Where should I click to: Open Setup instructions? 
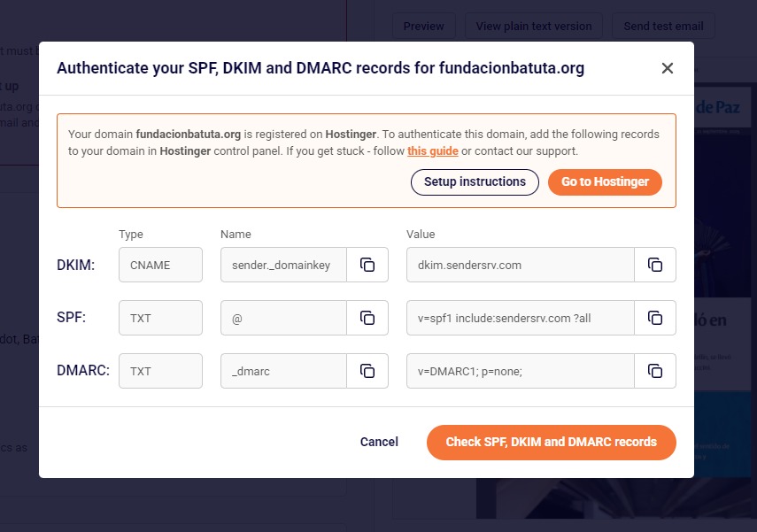(x=475, y=181)
